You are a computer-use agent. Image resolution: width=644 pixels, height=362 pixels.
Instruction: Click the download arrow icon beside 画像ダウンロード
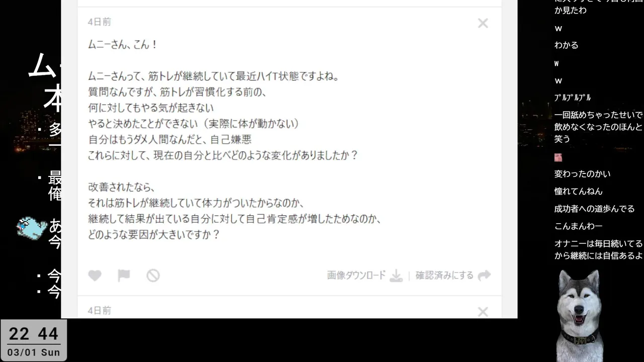[396, 276]
